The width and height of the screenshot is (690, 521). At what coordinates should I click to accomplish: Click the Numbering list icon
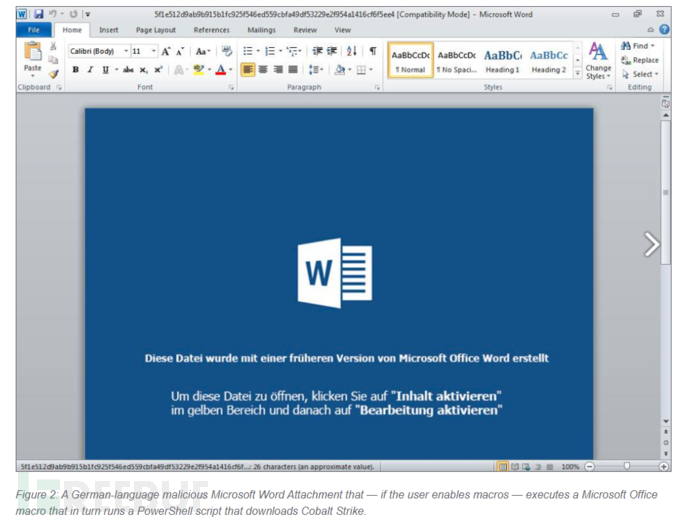pos(270,51)
